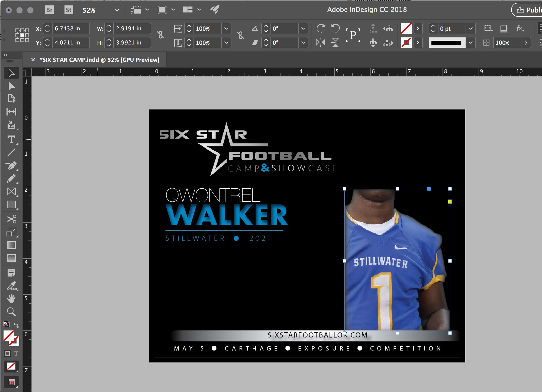Select the Scissors tool

click(11, 219)
